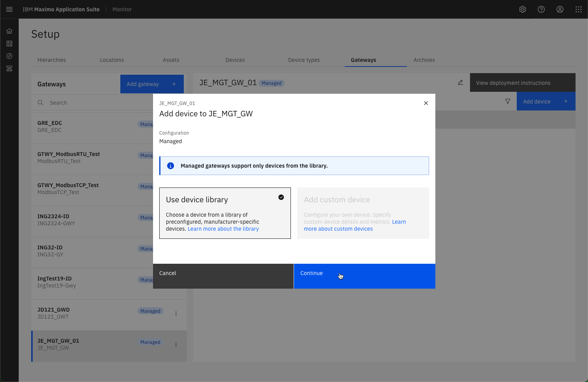Open overflow menu for JD121_GWD gateway
Viewport: 588px width, 382px height.
(176, 314)
